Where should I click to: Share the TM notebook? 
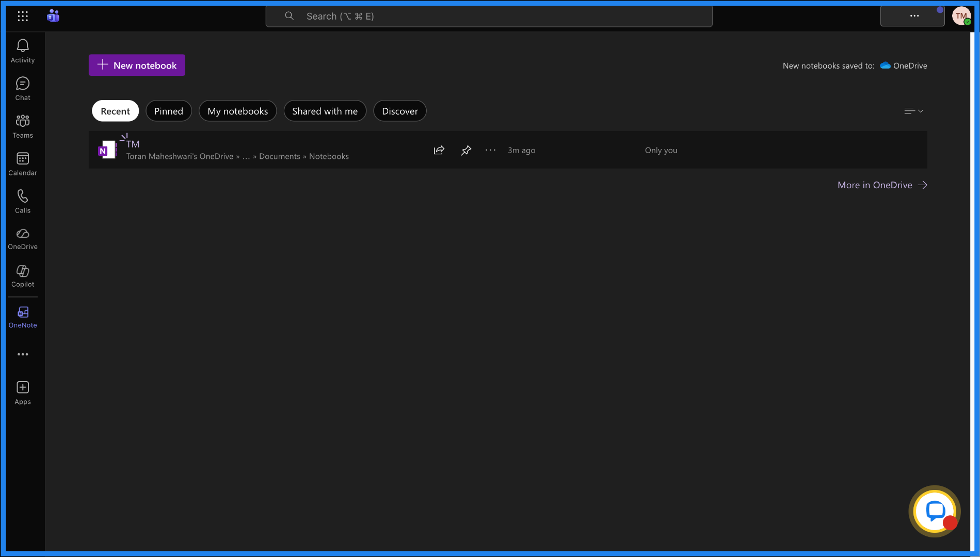point(439,150)
